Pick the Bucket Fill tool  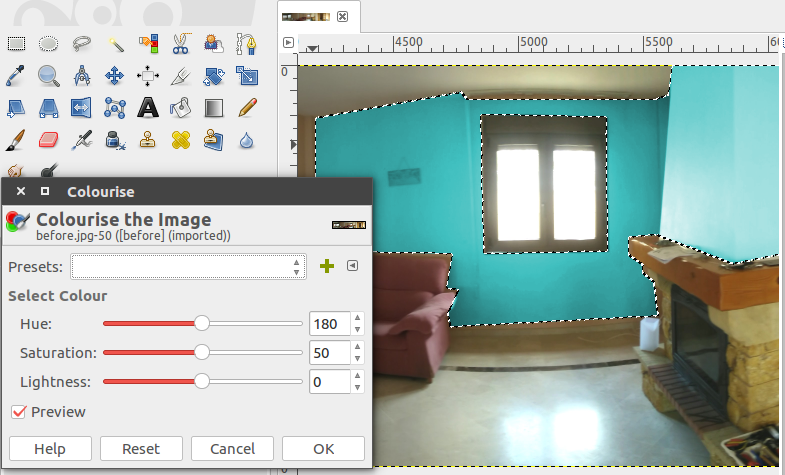(181, 108)
